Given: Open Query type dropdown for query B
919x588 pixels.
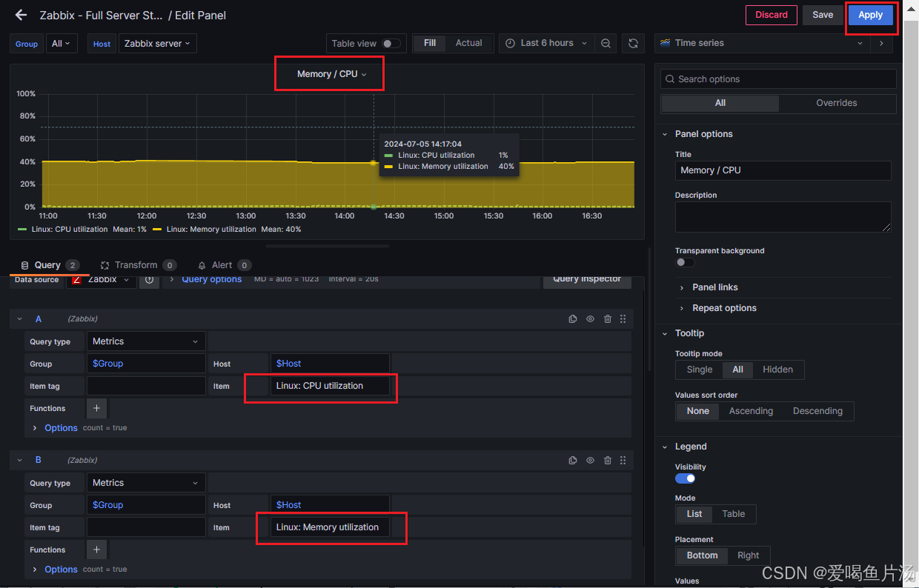Looking at the screenshot, I should (x=146, y=483).
